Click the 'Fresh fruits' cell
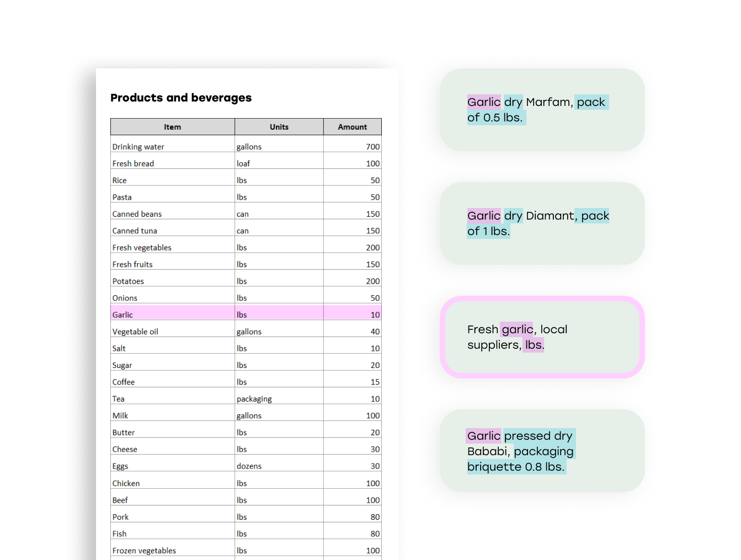Screen dimensions: 741x560 point(173,262)
